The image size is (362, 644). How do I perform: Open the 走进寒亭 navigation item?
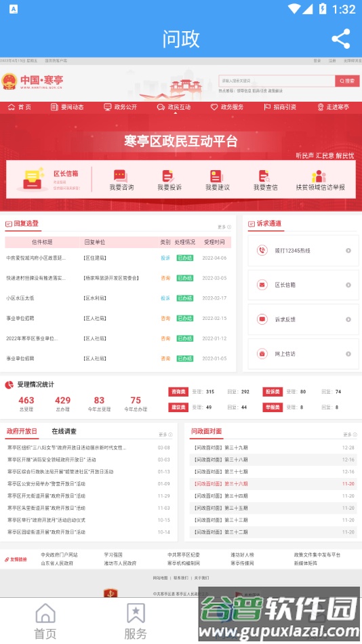pos(334,107)
